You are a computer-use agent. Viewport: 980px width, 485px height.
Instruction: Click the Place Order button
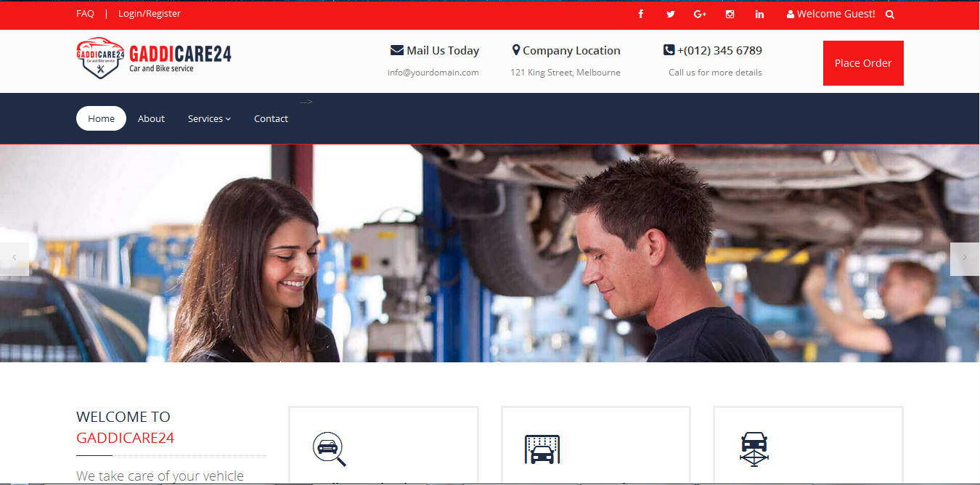(863, 62)
